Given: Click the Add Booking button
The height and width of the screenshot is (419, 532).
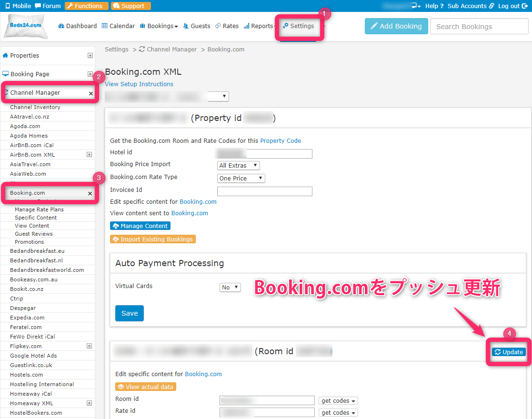Looking at the screenshot, I should tap(396, 26).
